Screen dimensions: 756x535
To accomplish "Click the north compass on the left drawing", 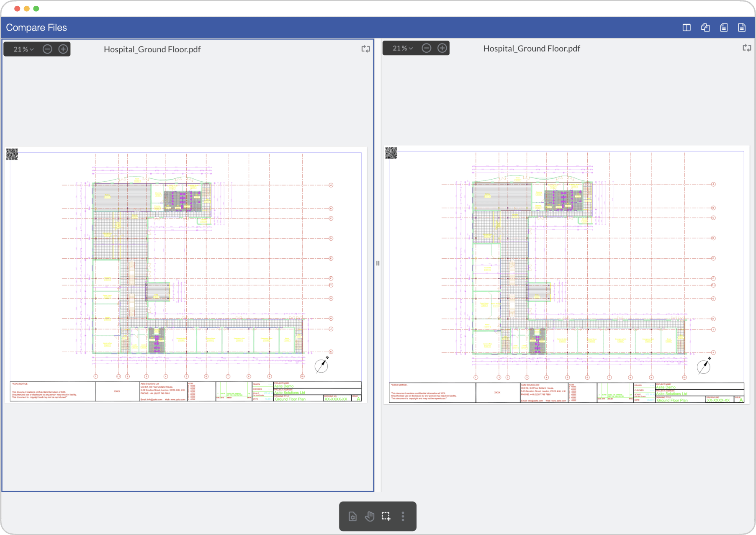I will point(321,365).
